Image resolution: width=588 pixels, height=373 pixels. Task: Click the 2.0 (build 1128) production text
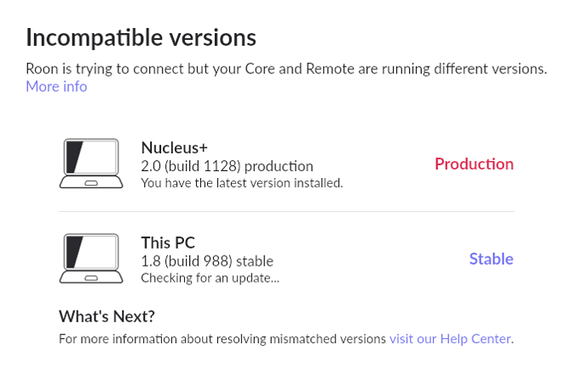228,166
